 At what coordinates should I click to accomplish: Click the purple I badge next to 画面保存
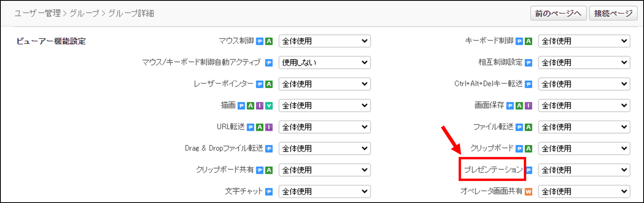click(x=529, y=106)
